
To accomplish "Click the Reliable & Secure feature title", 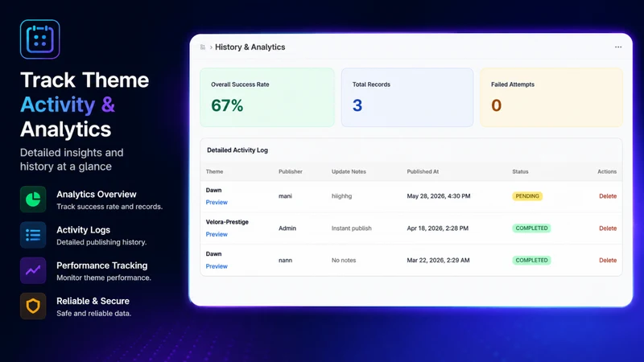I will [93, 301].
